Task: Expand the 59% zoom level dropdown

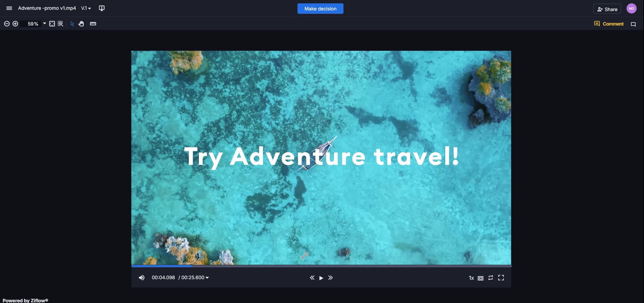Action: [x=44, y=24]
